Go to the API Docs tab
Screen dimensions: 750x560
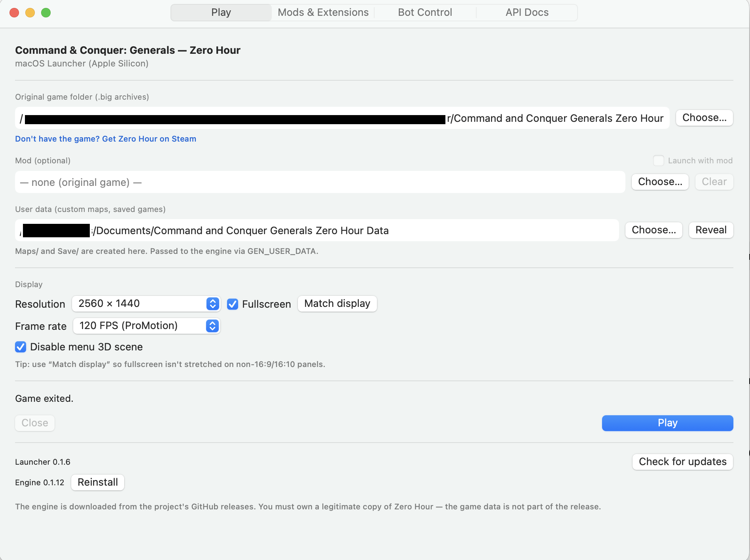(x=527, y=12)
